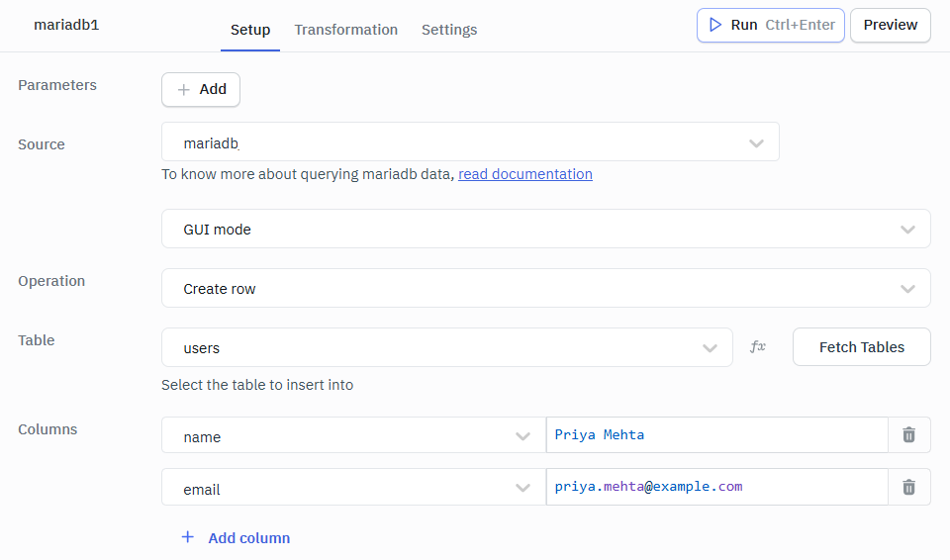Click the priya.mehta@example.com value field
This screenshot has width=950, height=560.
(x=717, y=487)
